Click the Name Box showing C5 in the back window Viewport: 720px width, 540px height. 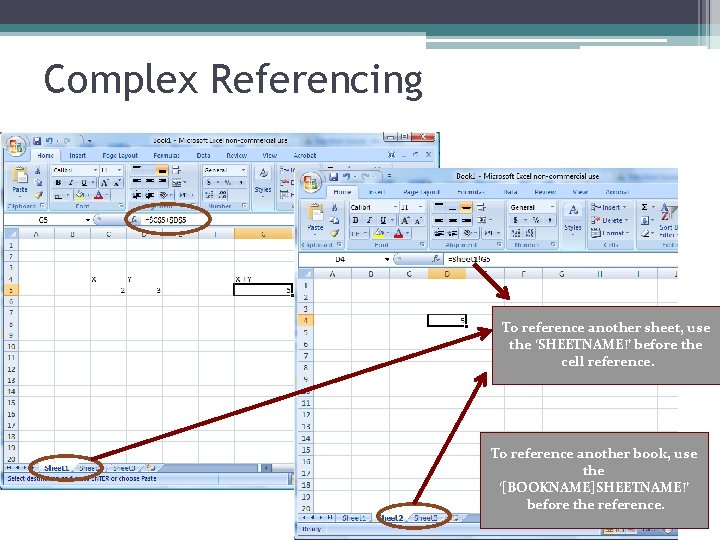point(43,220)
